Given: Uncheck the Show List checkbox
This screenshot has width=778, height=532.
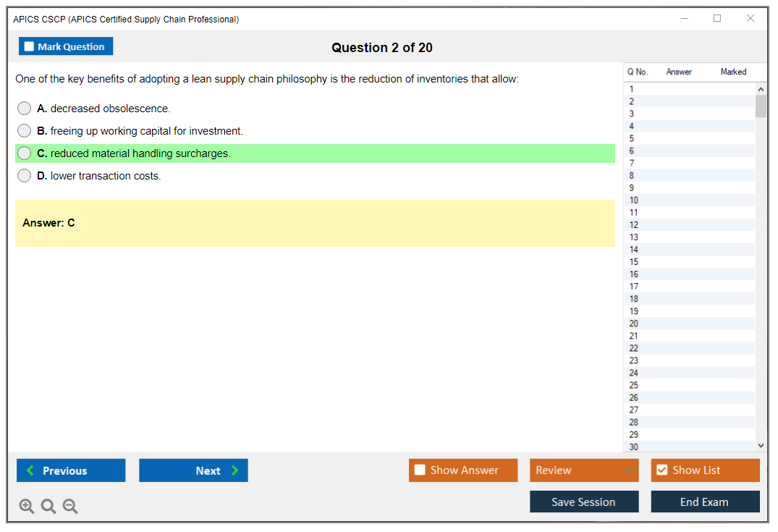Looking at the screenshot, I should pos(661,470).
